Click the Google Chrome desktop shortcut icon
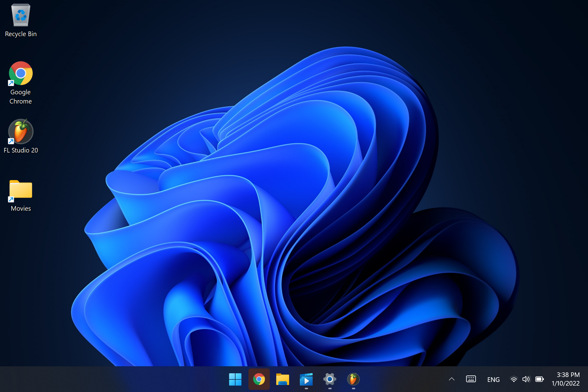588x392 pixels. pyautogui.click(x=21, y=73)
